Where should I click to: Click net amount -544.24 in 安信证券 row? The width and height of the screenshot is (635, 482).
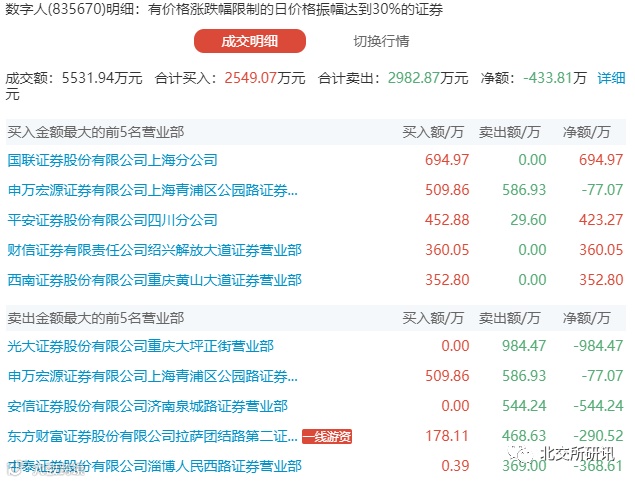(598, 406)
